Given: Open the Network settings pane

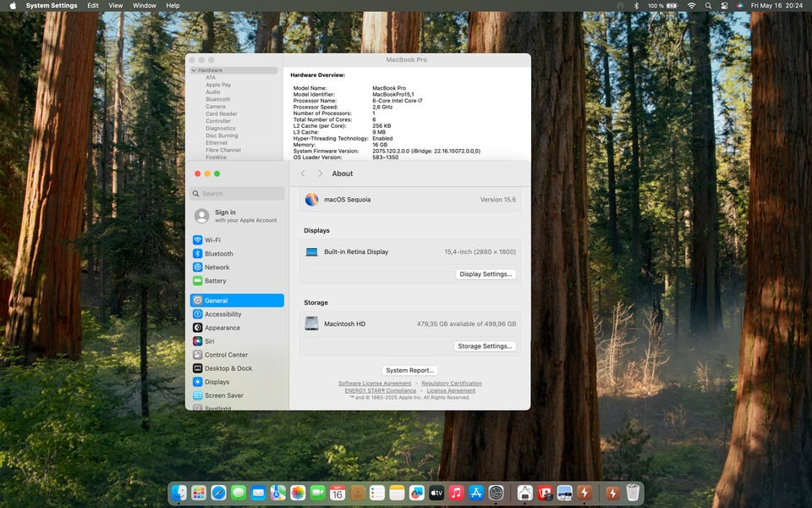Looking at the screenshot, I should [x=217, y=267].
